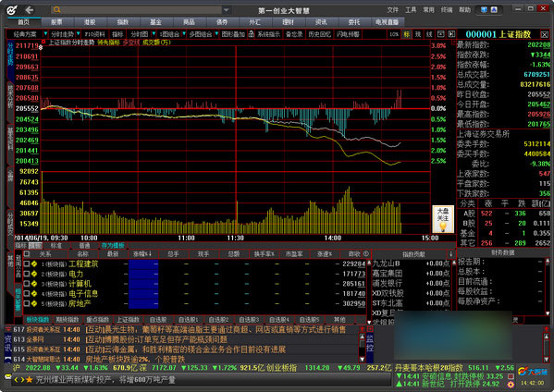Viewport: 554px width, 392px height.
Task: Open the search box dropdown arrow
Action: [x=227, y=10]
